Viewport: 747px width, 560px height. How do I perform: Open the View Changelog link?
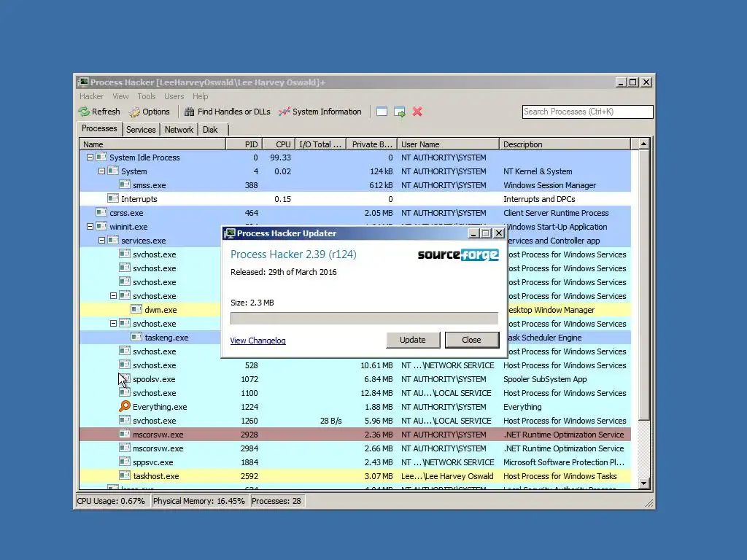click(258, 341)
